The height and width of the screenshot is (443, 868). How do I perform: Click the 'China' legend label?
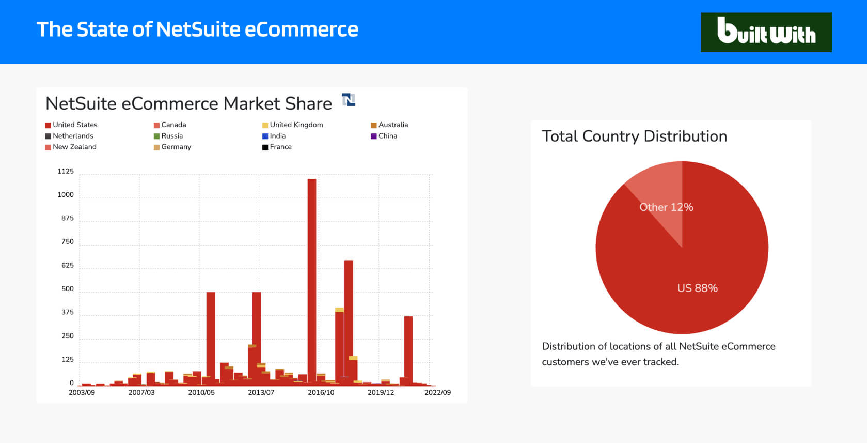point(388,136)
